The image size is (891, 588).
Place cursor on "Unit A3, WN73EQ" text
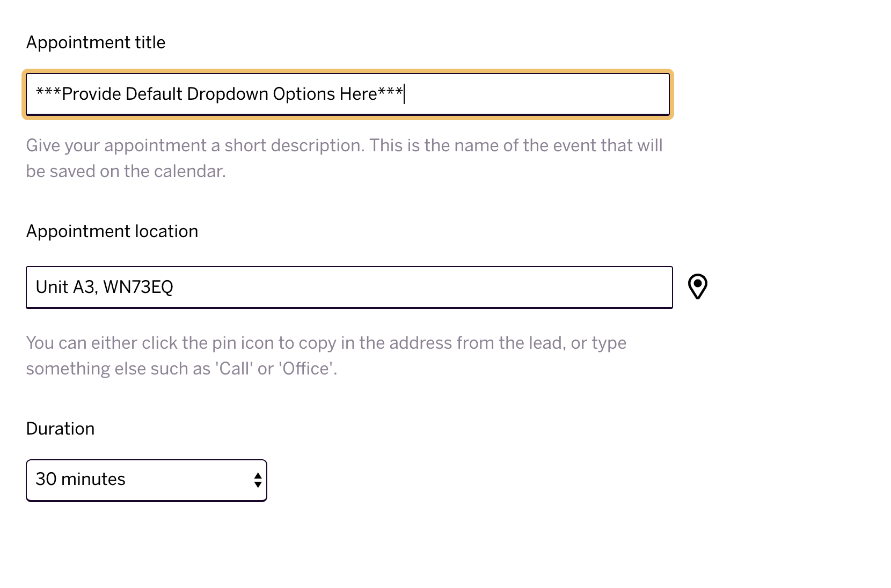[x=104, y=287]
